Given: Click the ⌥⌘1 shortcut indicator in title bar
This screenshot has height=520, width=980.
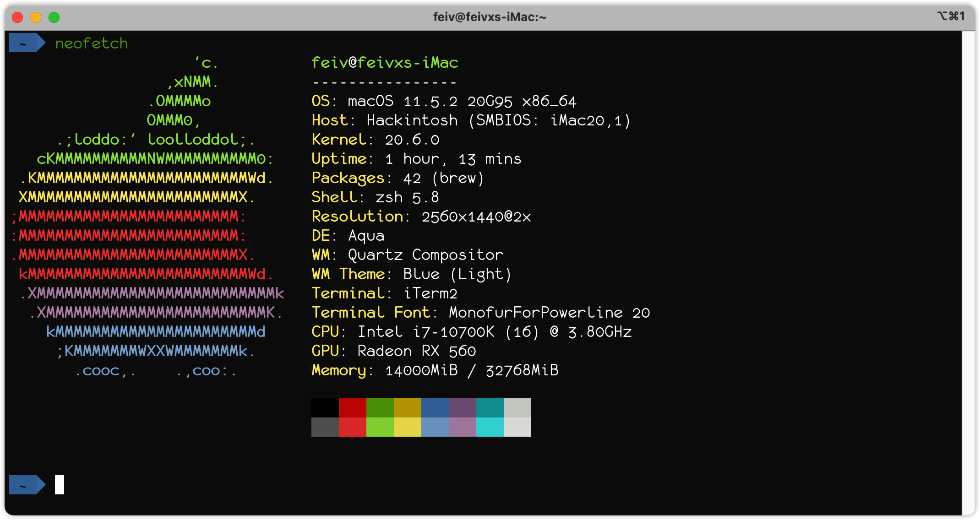Looking at the screenshot, I should coord(951,16).
